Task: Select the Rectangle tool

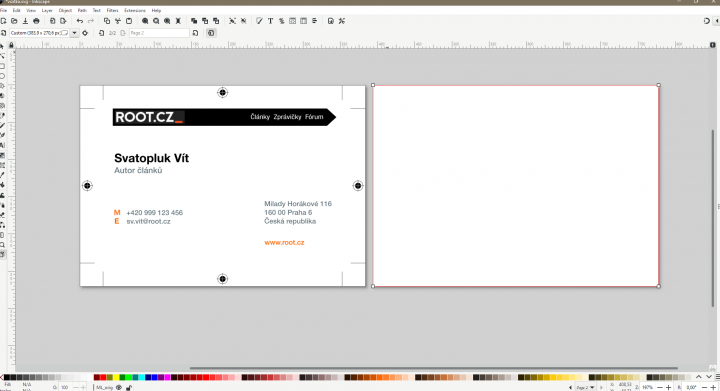Action: pyautogui.click(x=2, y=66)
